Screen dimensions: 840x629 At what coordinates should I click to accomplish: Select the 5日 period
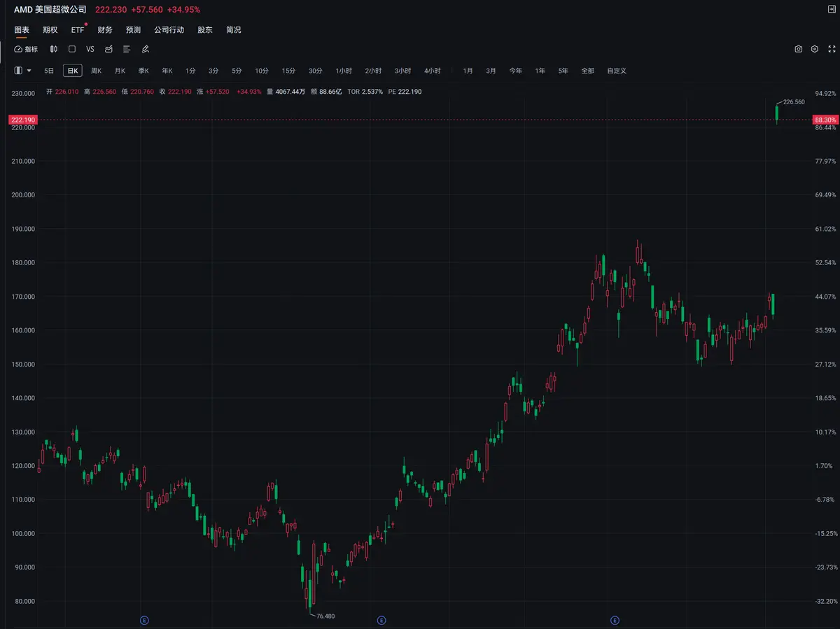(49, 71)
